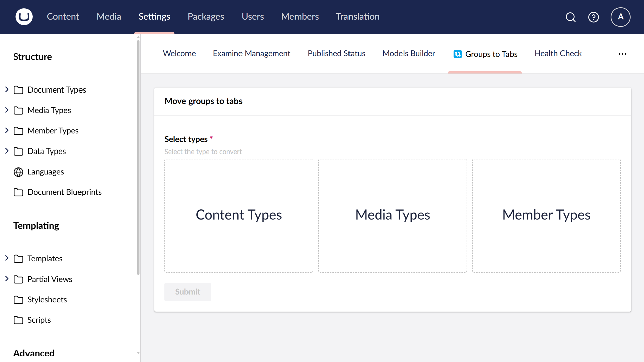The height and width of the screenshot is (362, 644).
Task: Expand the Templates tree node
Action: [7, 258]
